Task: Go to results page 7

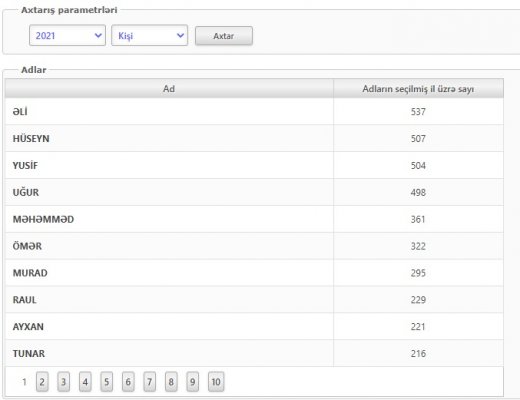Action: pos(149,382)
